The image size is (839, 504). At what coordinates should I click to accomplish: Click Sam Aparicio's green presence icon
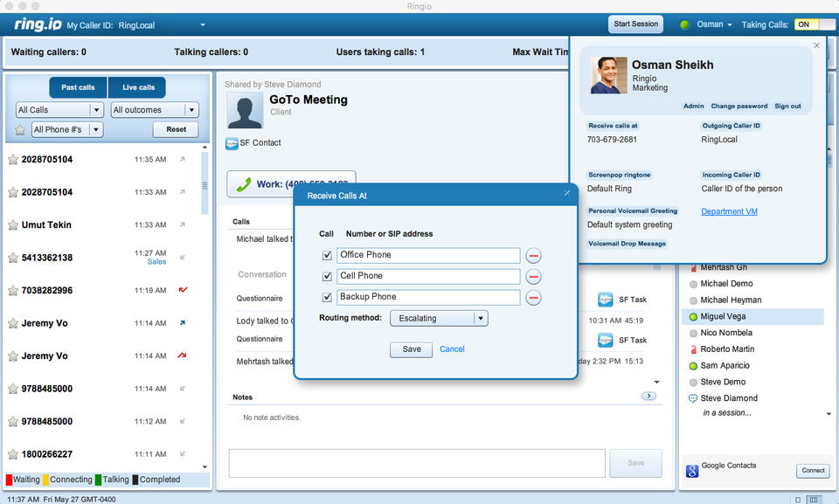coord(693,366)
